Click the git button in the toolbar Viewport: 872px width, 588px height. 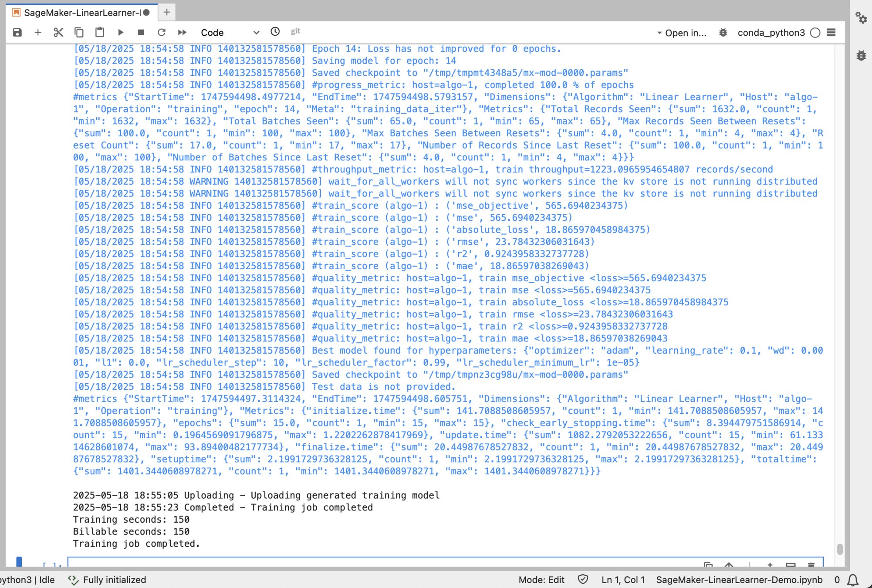(295, 31)
